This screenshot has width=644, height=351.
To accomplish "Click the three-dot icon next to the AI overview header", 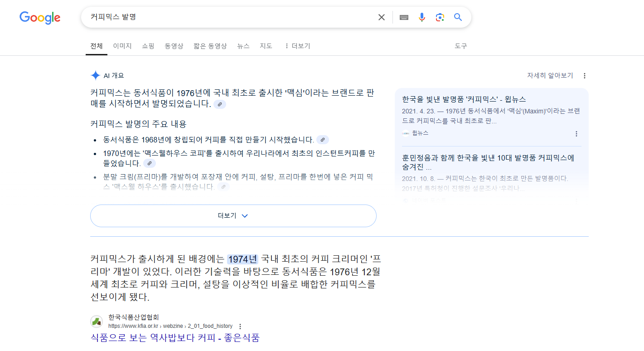I will [584, 75].
